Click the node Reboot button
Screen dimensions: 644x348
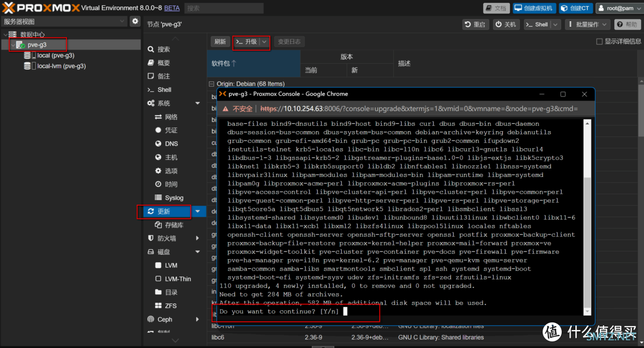(x=475, y=24)
